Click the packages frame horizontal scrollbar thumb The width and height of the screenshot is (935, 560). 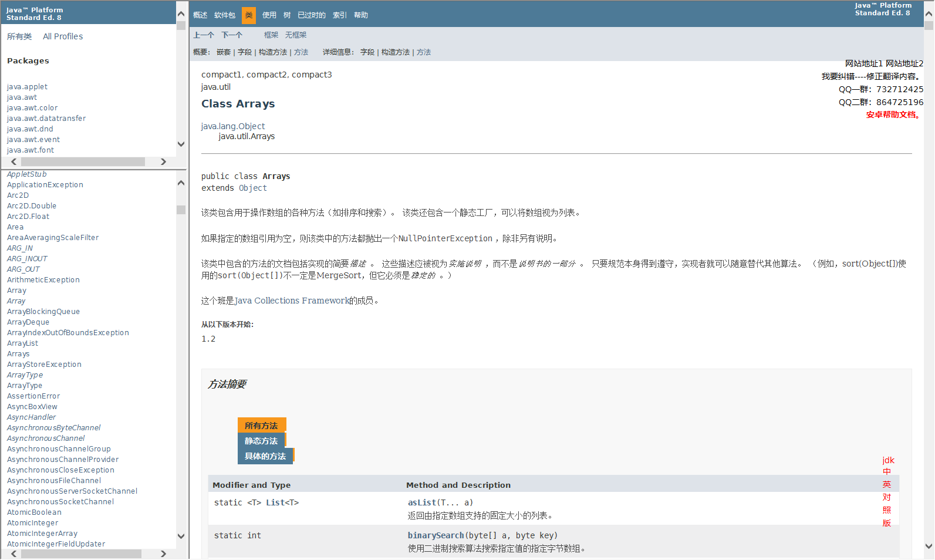83,161
